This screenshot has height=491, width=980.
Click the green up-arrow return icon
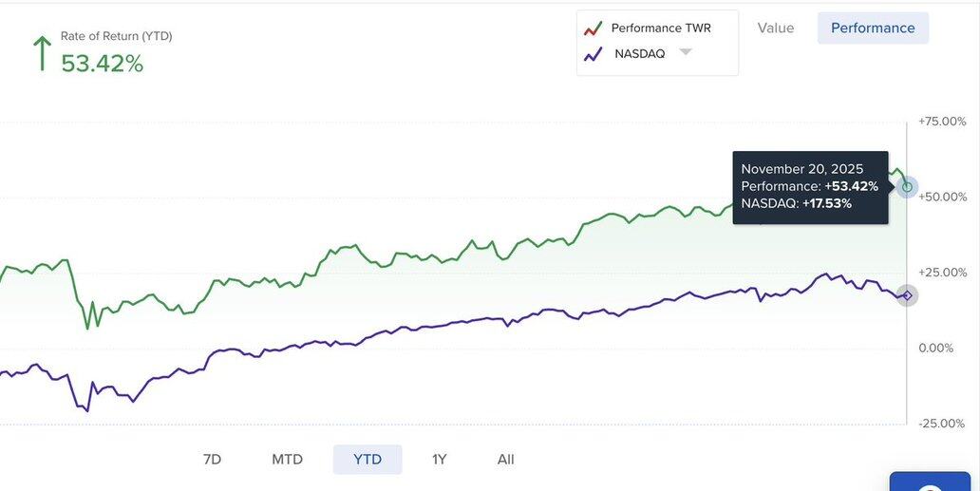[x=42, y=53]
